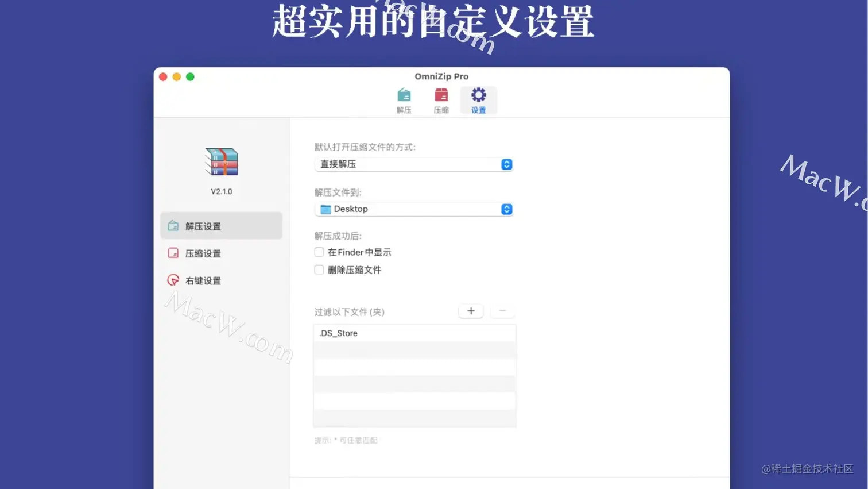Select 解压设置 in the sidebar
This screenshot has width=868, height=489.
221,226
